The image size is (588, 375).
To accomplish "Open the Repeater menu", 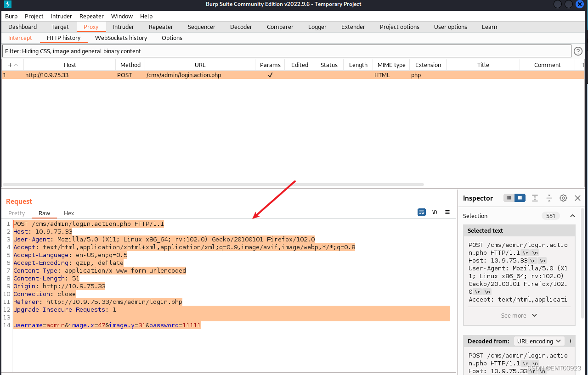I will pos(91,16).
